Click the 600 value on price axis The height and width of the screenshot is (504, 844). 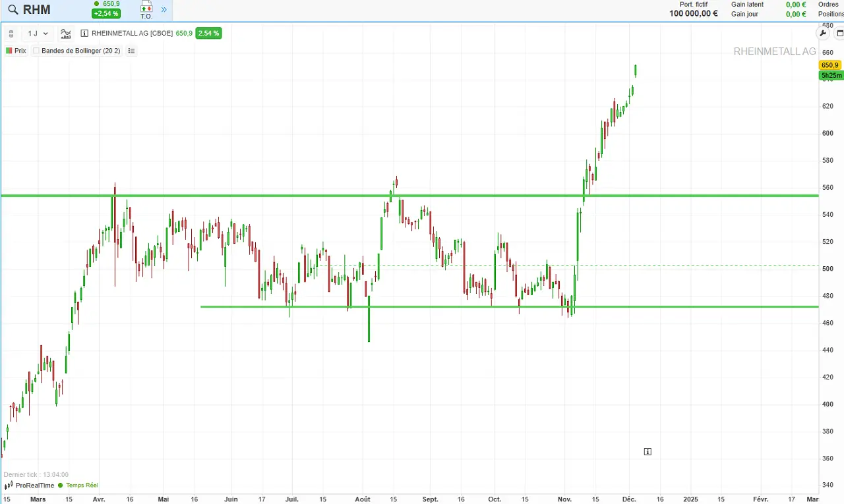[828, 133]
